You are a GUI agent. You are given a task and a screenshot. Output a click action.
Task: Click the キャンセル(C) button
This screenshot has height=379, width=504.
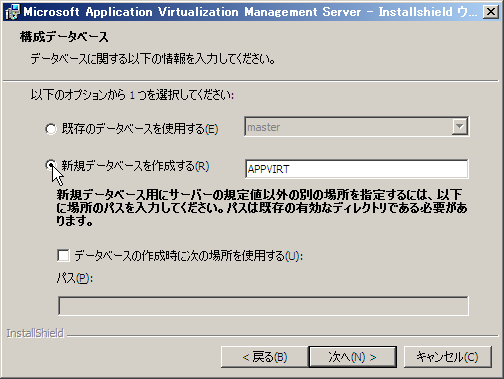coord(447,357)
